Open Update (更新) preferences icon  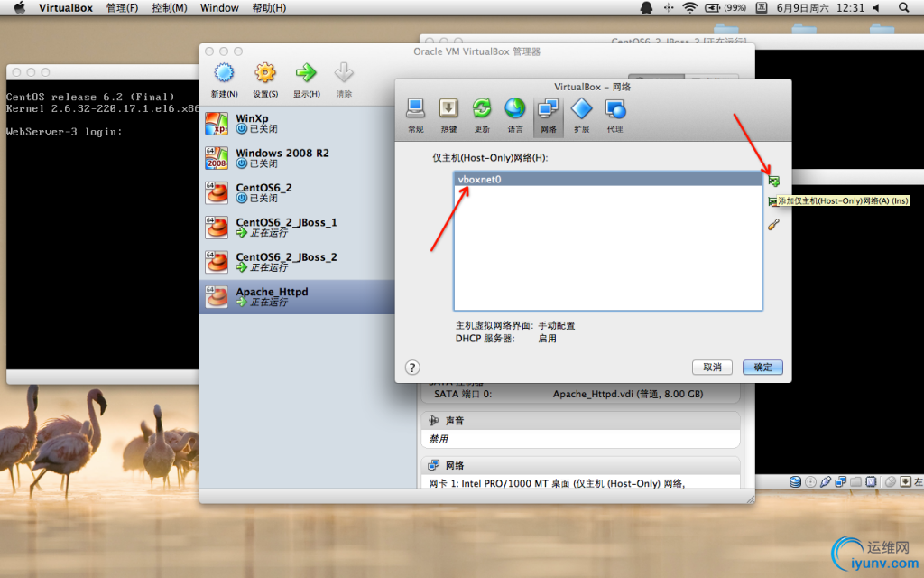click(x=482, y=109)
